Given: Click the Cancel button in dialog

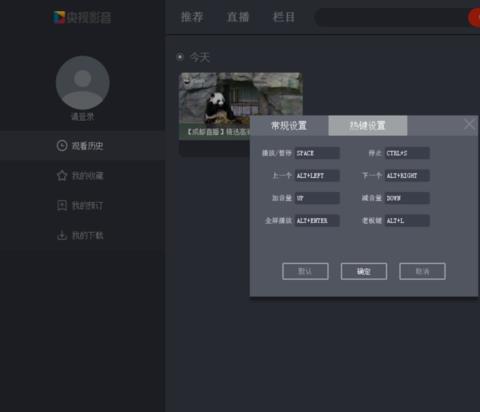Looking at the screenshot, I should click(x=422, y=271).
